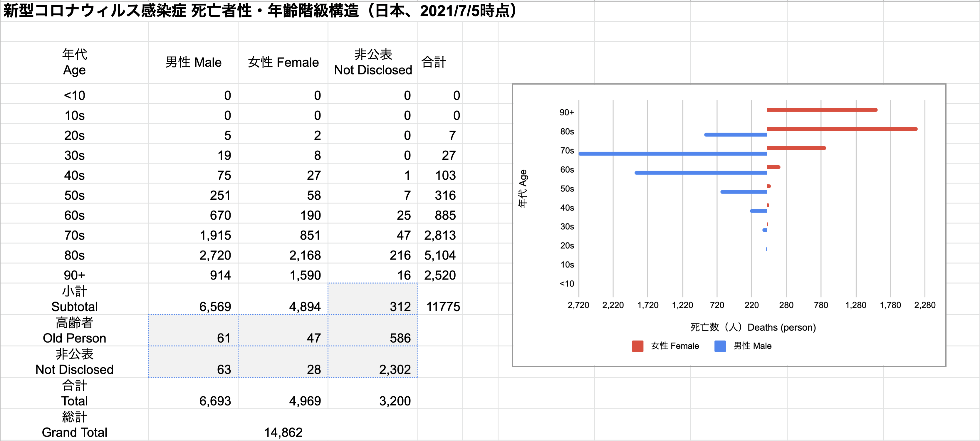The width and height of the screenshot is (980, 441).
Task: Select the 20s age row label
Action: click(x=74, y=135)
